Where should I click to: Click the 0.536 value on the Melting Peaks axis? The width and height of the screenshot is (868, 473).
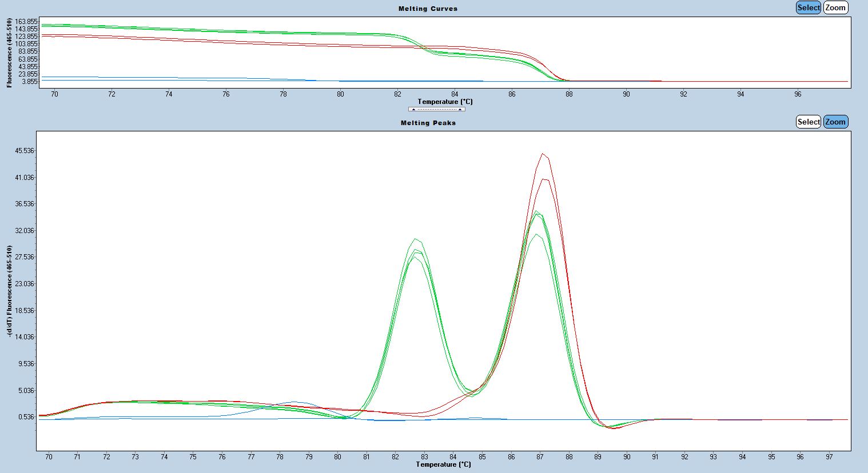[26, 417]
